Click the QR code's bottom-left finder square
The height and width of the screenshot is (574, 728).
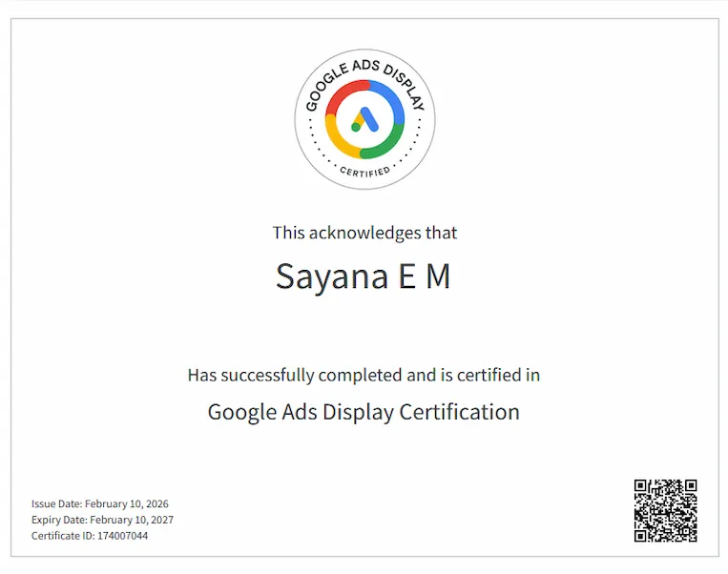point(642,534)
